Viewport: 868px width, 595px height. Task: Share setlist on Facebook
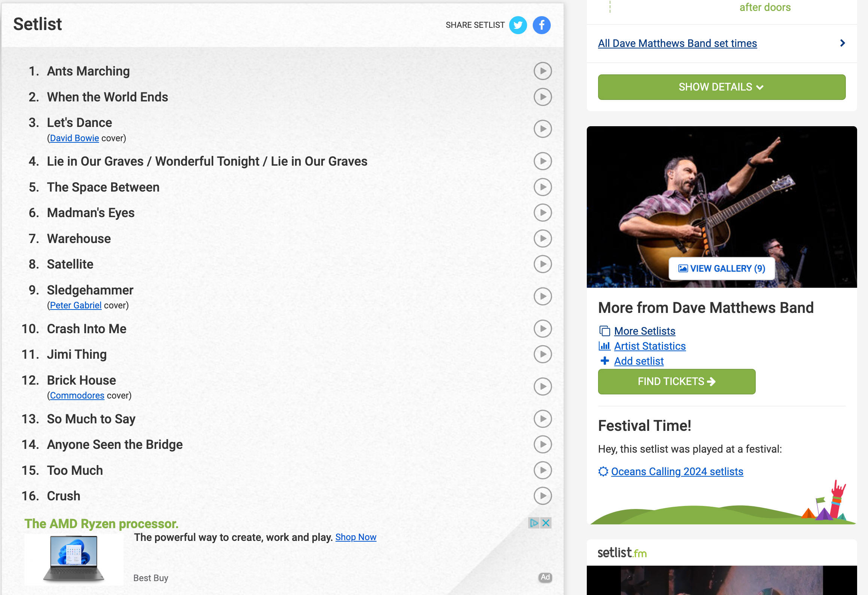tap(541, 25)
